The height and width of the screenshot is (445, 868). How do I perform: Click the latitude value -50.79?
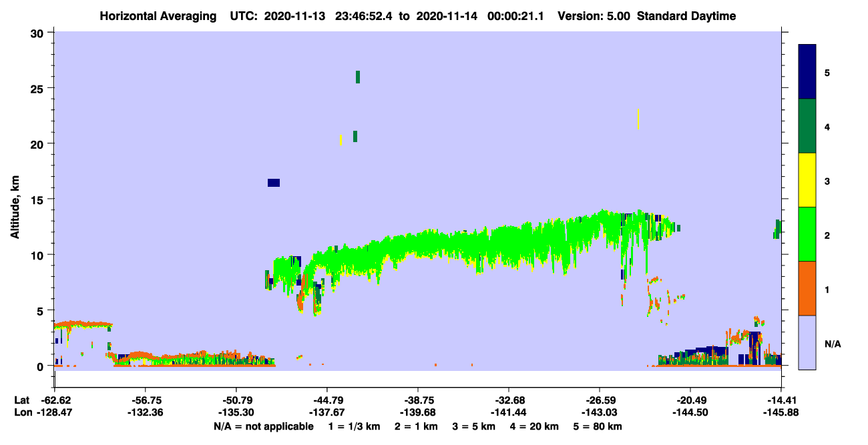236,400
